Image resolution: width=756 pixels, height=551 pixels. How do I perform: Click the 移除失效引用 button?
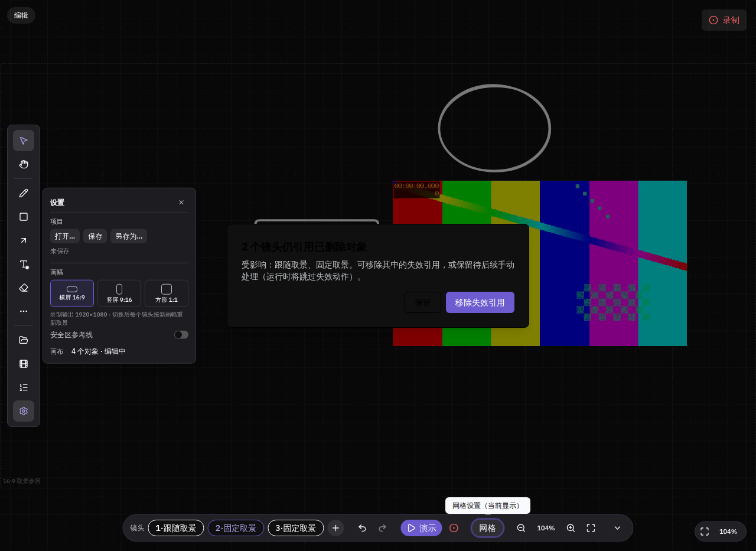(x=480, y=302)
